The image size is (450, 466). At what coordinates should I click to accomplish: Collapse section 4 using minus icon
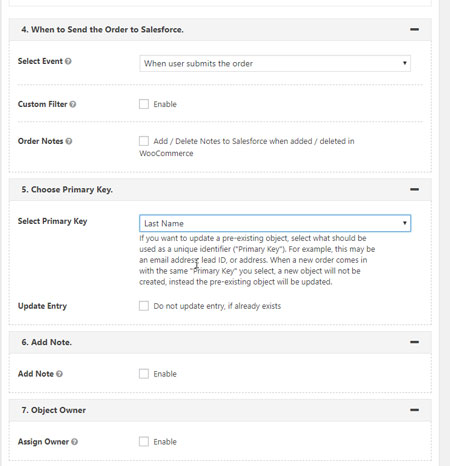(x=414, y=30)
